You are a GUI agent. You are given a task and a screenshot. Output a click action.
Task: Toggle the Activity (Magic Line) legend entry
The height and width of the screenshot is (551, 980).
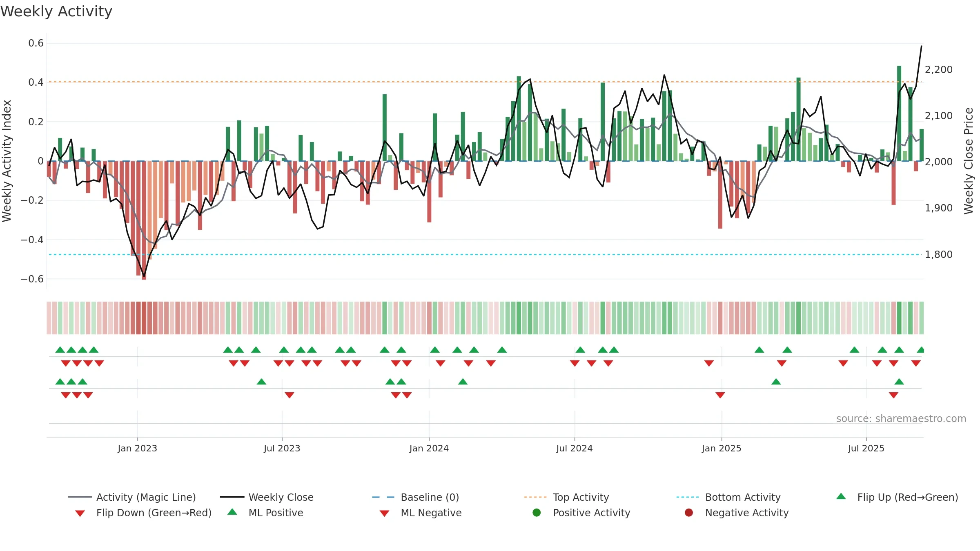pos(132,497)
